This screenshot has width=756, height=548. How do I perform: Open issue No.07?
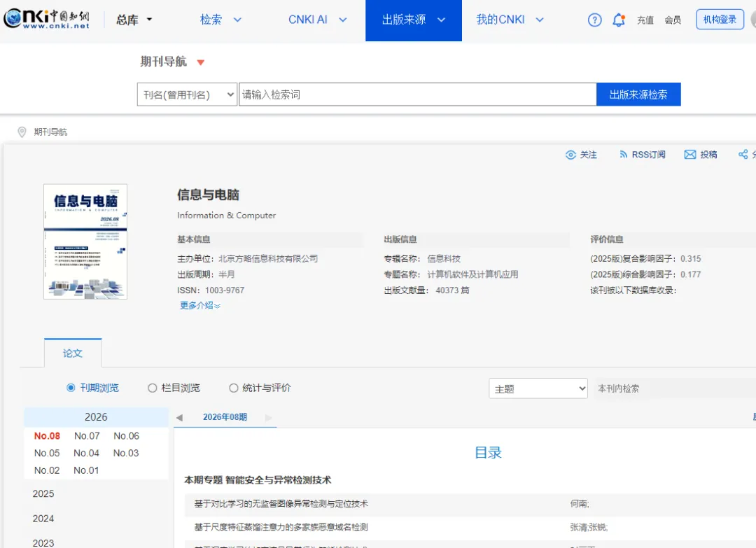tap(87, 436)
